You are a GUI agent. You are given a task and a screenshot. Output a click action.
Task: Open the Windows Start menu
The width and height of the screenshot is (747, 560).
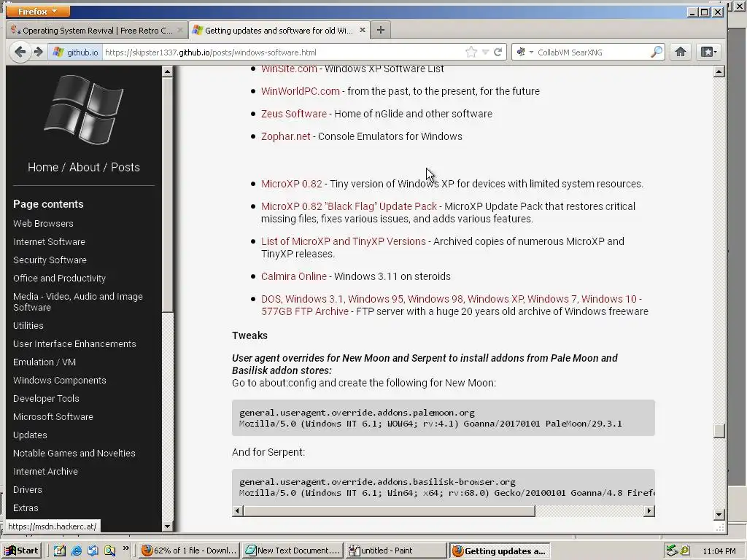pos(21,551)
